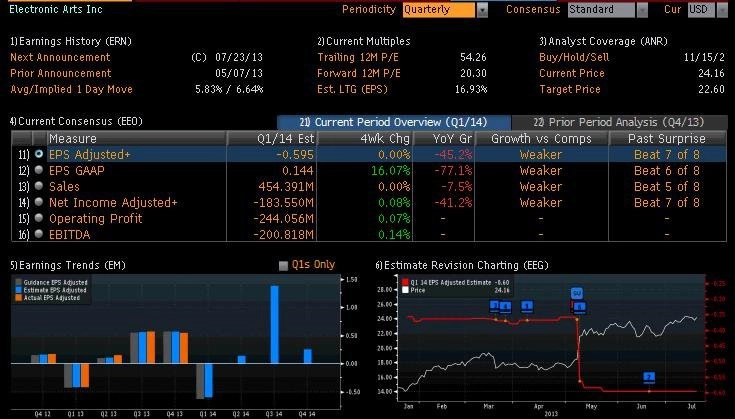Click orange Actual EPS Adjusted legend swatch

pos(18,298)
